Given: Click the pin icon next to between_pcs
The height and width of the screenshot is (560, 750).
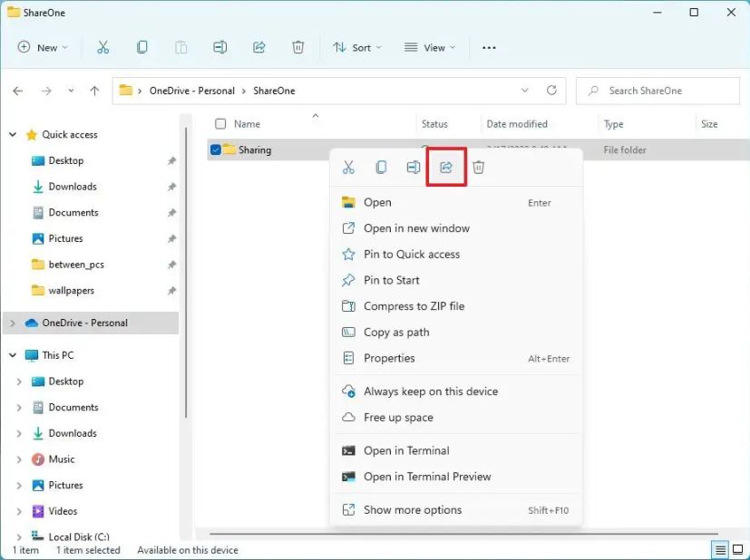Looking at the screenshot, I should pyautogui.click(x=171, y=265).
